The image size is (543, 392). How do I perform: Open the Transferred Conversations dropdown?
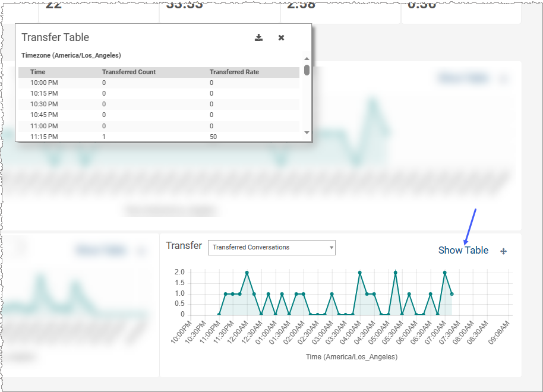point(271,248)
